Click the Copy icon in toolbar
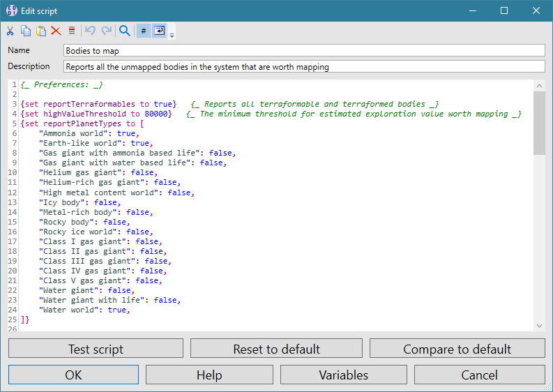The width and height of the screenshot is (553, 392). click(x=25, y=31)
